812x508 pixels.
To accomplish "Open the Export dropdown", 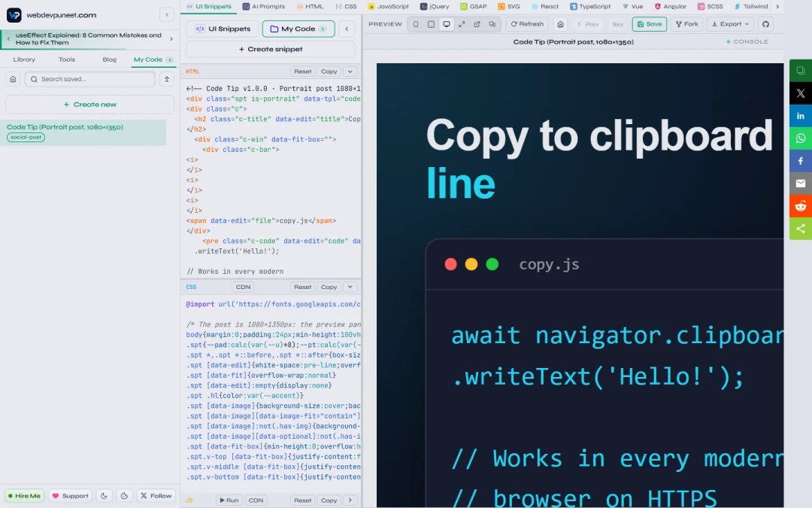I will pyautogui.click(x=730, y=24).
